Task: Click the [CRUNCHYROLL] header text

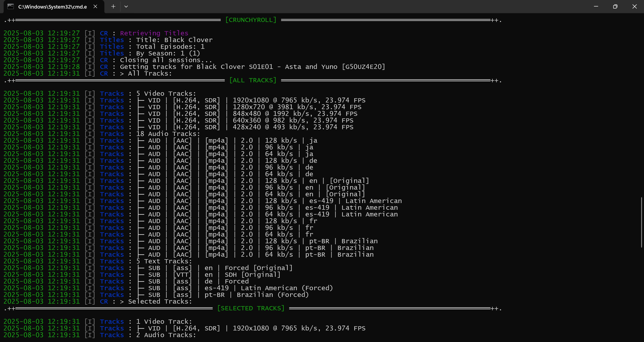Action: point(251,20)
